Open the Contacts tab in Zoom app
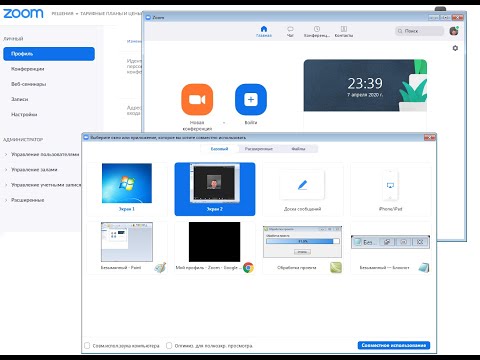The height and width of the screenshot is (360, 480). [344, 31]
